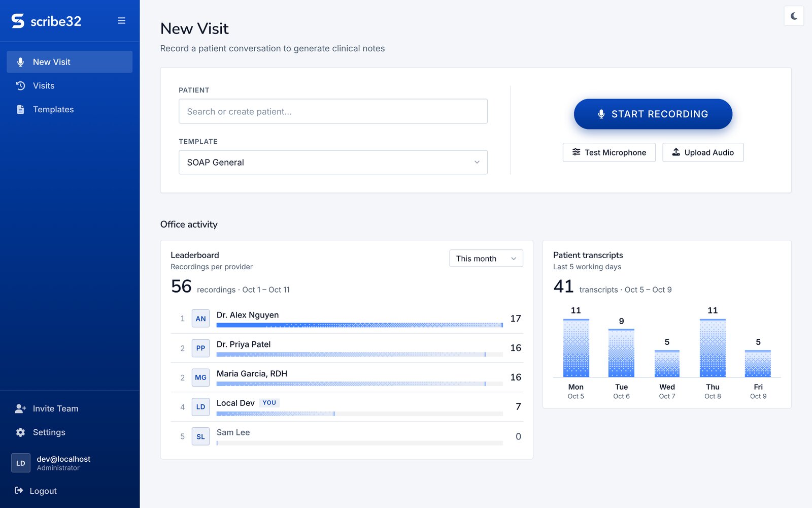This screenshot has width=812, height=508.
Task: Click the Patient transcripts heading
Action: [x=588, y=255]
